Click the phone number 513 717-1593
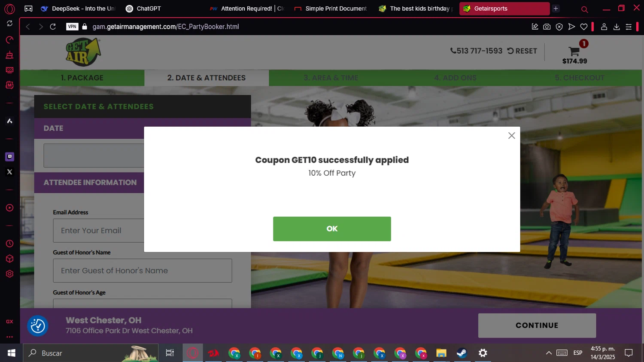The height and width of the screenshot is (362, 644). click(x=476, y=51)
